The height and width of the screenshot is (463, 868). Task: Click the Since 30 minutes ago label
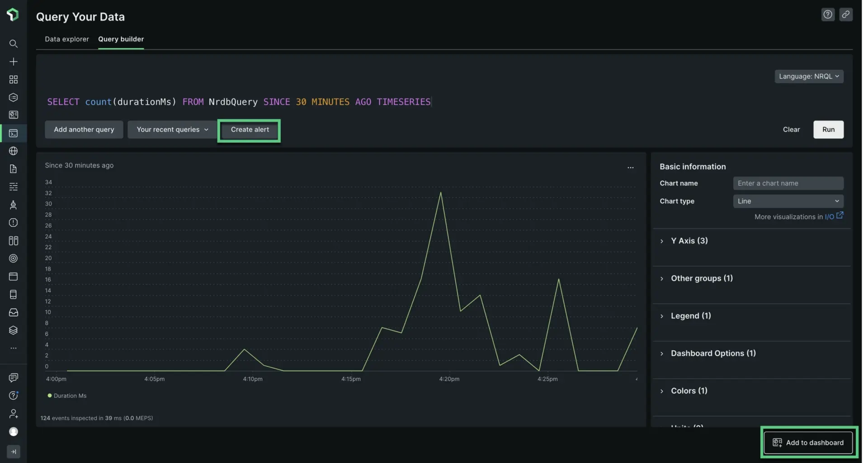coord(79,166)
